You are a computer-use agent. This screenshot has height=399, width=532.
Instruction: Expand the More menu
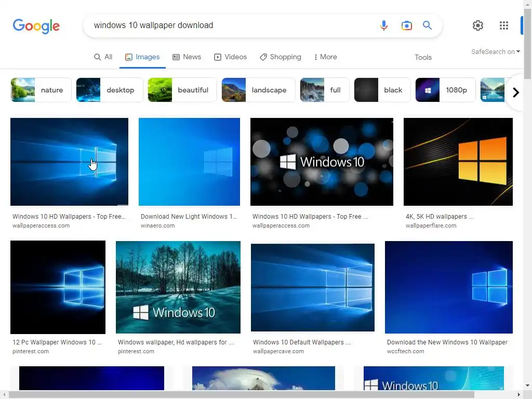click(325, 57)
